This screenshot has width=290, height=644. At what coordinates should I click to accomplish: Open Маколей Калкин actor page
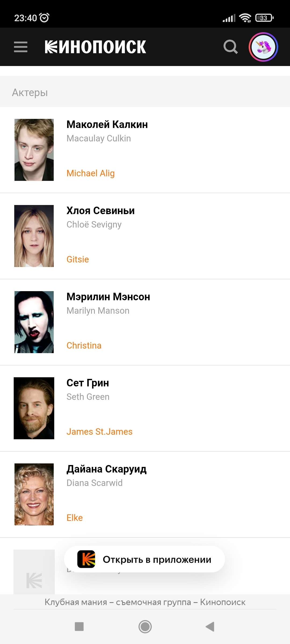[107, 125]
